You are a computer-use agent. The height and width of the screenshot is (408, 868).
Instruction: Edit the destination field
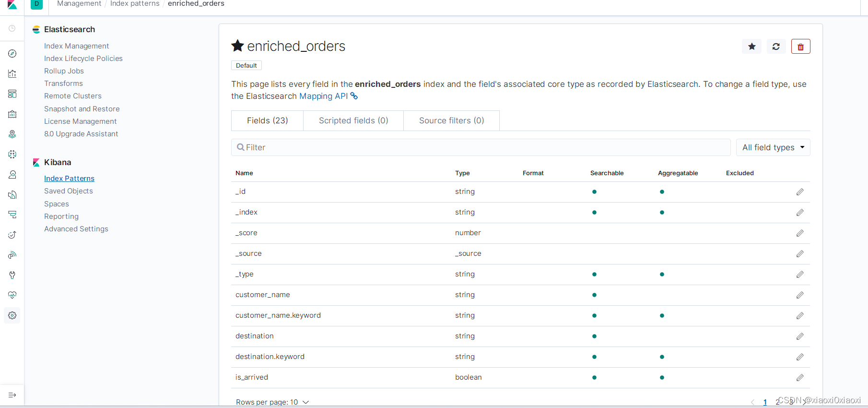tap(800, 336)
